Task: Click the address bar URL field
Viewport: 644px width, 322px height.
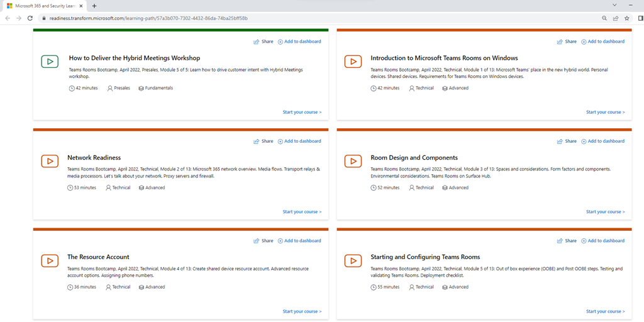Action: (x=314, y=18)
